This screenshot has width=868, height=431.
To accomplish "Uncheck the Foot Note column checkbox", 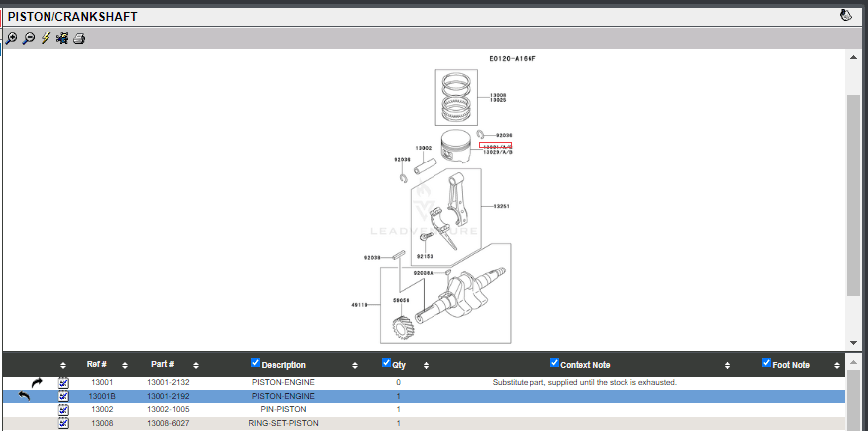I will coord(767,364).
